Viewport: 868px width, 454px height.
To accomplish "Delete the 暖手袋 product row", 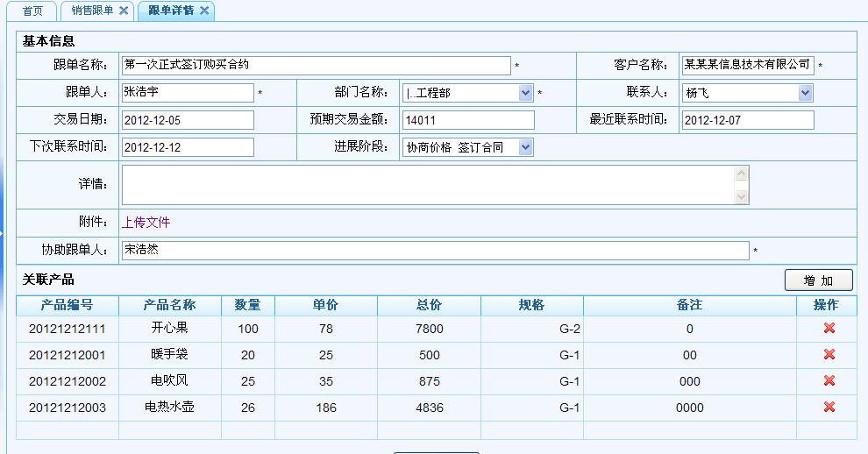I will tap(829, 355).
